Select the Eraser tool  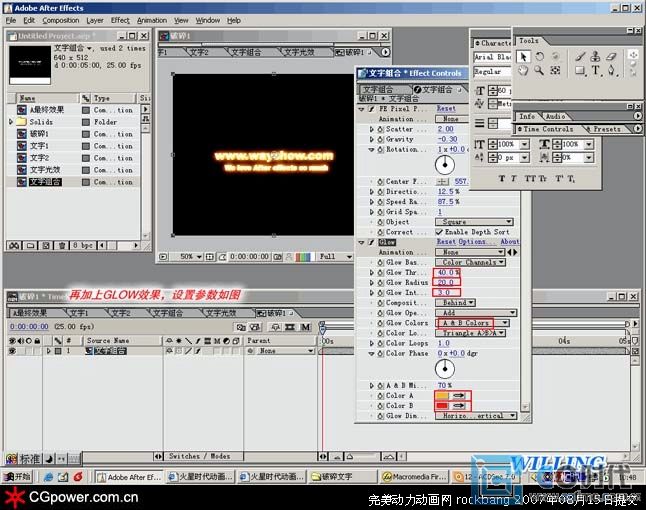tap(611, 56)
